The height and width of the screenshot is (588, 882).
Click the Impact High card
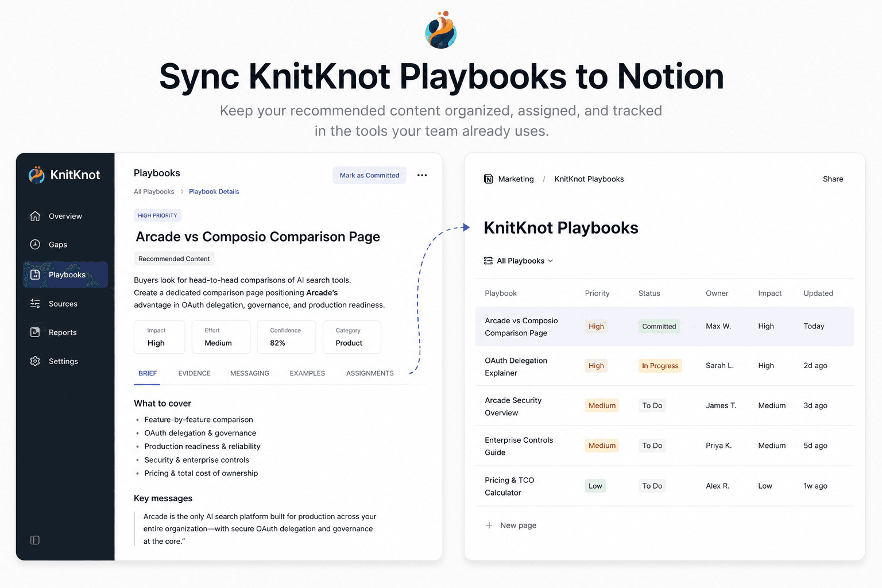(x=160, y=337)
